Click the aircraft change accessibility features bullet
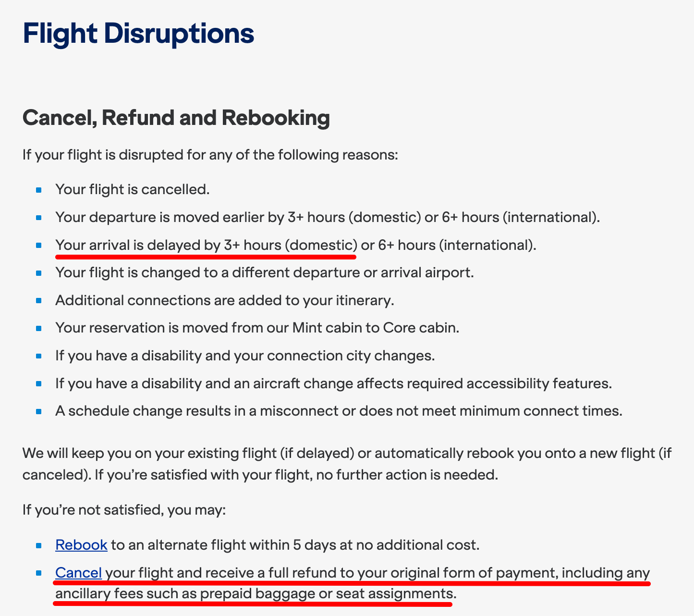Viewport: 694px width, 616px height. coord(333,383)
